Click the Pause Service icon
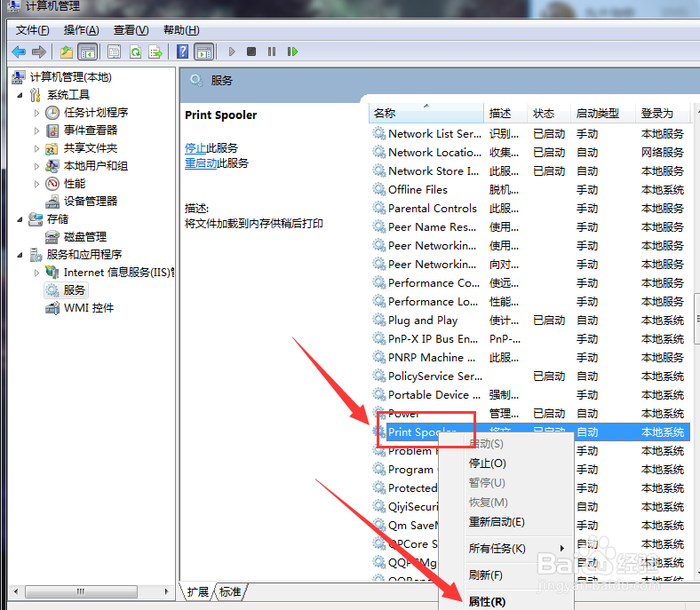 pos(272,51)
